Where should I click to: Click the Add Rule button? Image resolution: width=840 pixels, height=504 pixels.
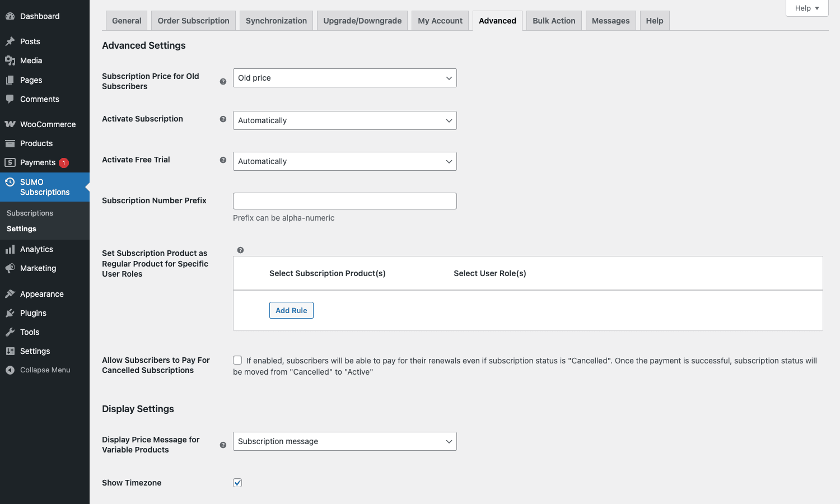click(291, 310)
